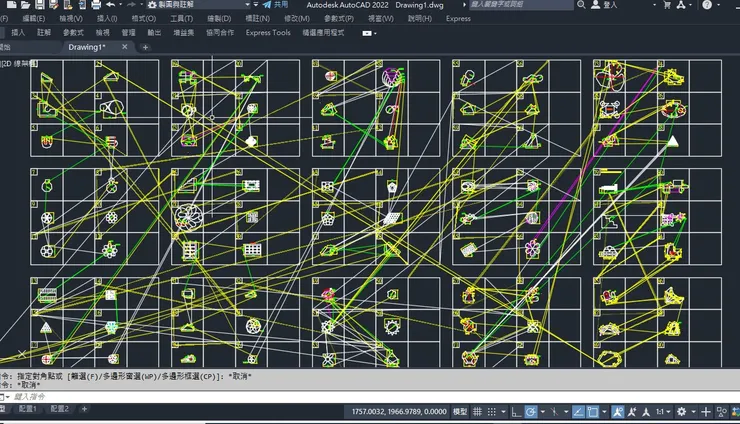The image size is (740, 424).
Task: Open the help question mark icon
Action: (x=706, y=5)
